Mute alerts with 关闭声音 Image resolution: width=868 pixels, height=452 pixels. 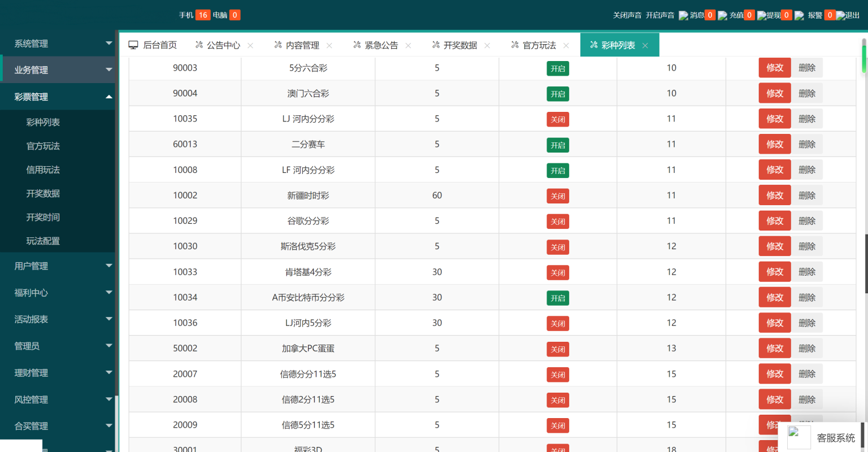pyautogui.click(x=627, y=15)
